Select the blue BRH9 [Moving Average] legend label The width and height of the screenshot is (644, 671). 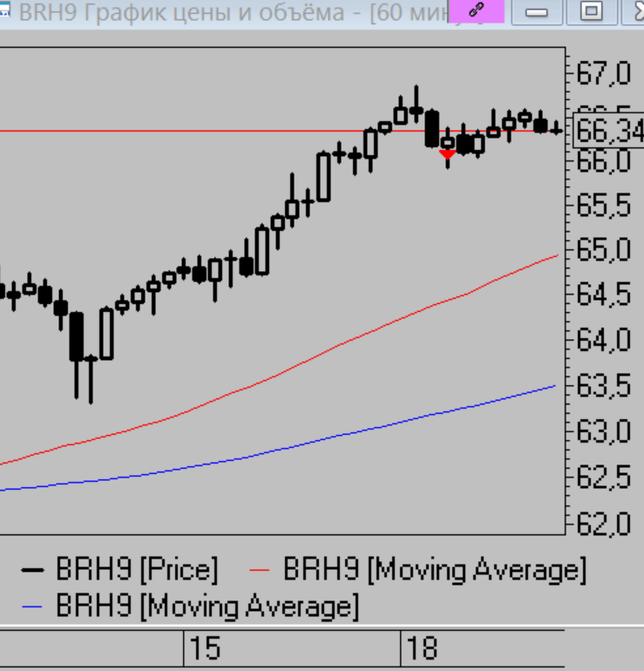tap(207, 606)
